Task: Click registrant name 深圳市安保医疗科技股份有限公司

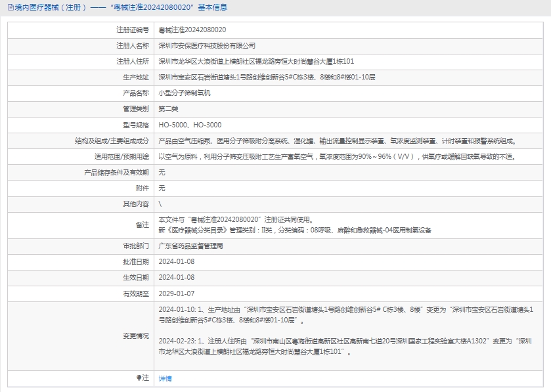Action: pos(207,46)
